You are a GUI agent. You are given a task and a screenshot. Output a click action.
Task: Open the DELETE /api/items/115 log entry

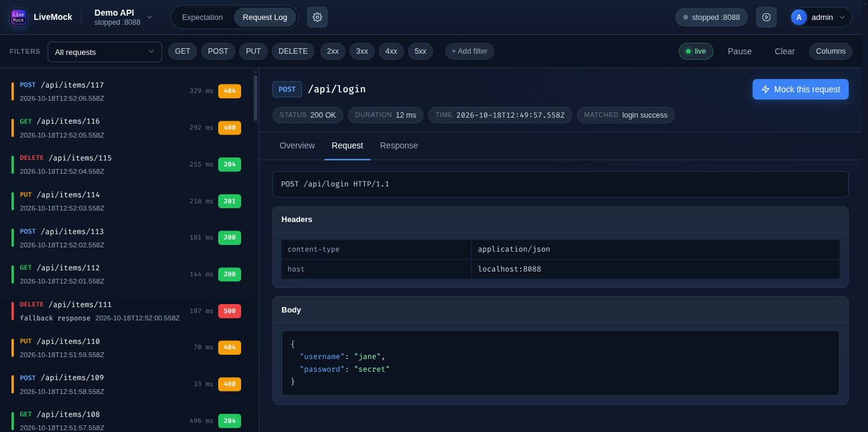click(x=127, y=165)
